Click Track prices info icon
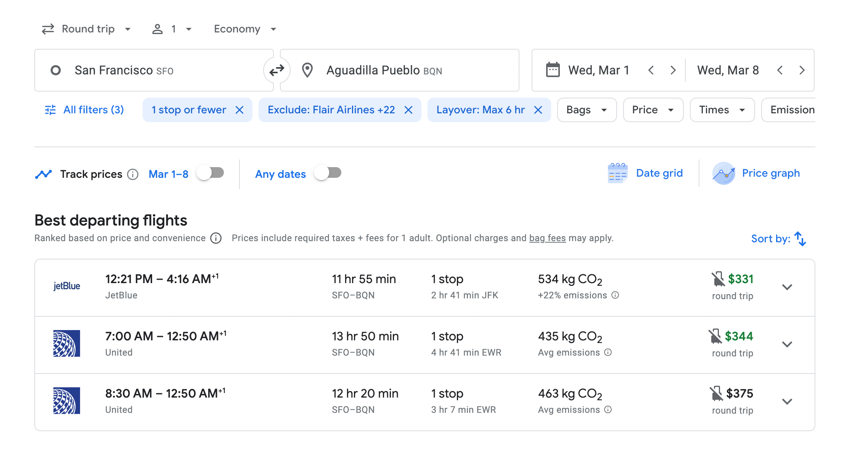 pyautogui.click(x=133, y=174)
